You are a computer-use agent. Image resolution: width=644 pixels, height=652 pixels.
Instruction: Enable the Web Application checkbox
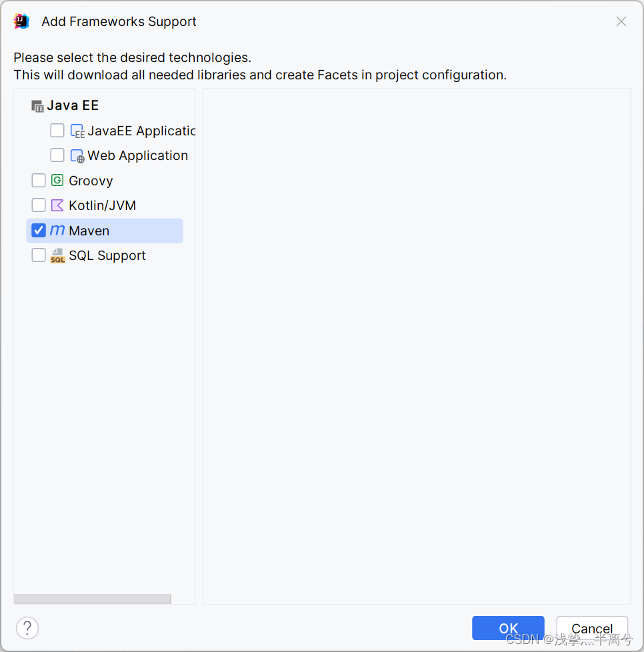[57, 155]
